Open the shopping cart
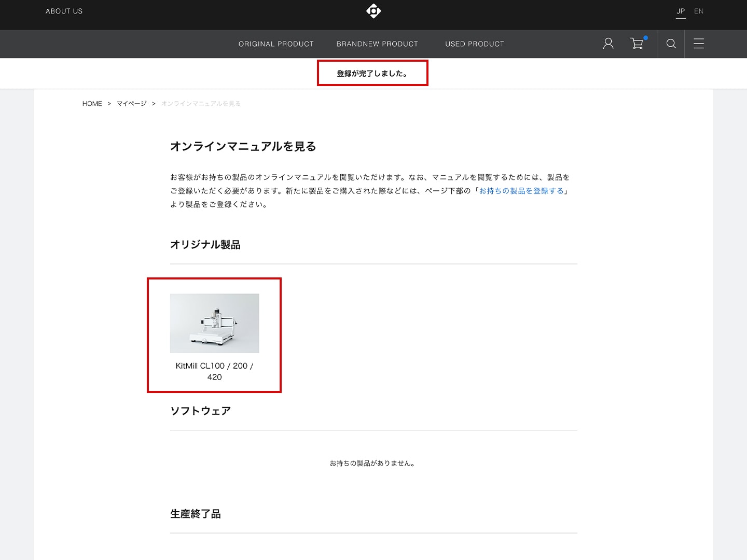The image size is (747, 560). pos(637,44)
